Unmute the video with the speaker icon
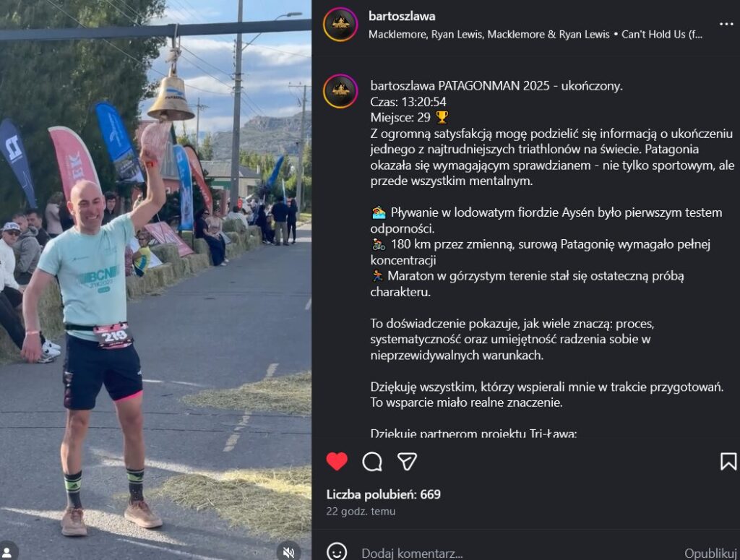The width and height of the screenshot is (740, 560). pos(288,551)
